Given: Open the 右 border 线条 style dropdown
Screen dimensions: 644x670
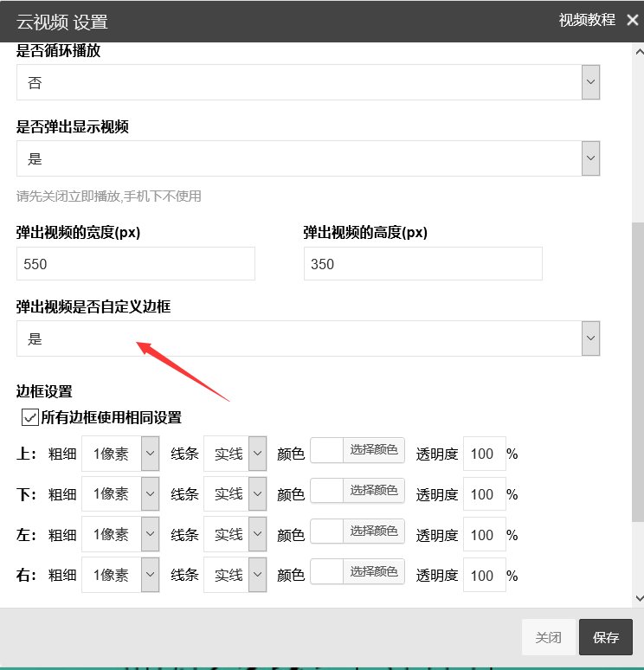Looking at the screenshot, I should (235, 575).
